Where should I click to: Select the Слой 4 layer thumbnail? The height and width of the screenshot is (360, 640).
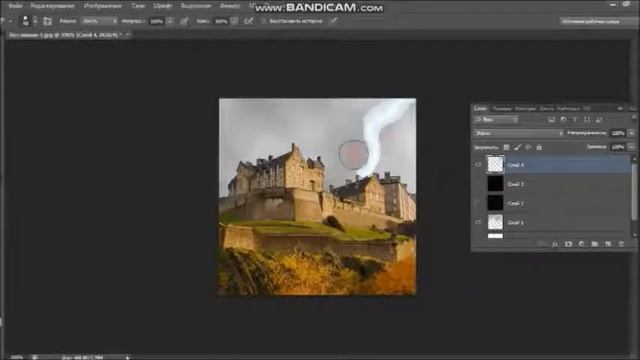[495, 164]
